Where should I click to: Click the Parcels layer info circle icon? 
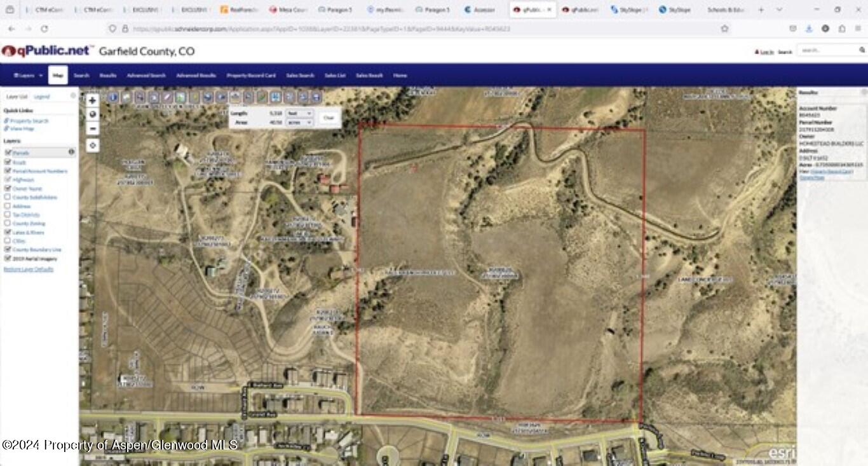point(70,151)
